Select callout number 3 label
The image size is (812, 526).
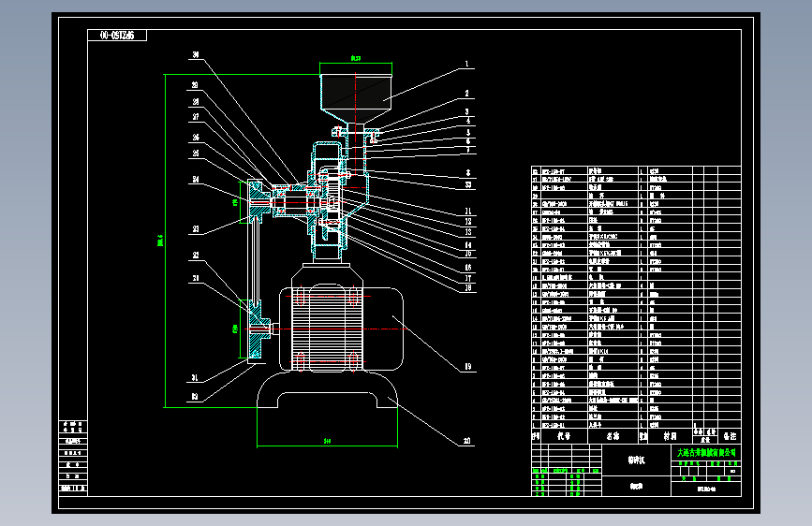click(466, 111)
